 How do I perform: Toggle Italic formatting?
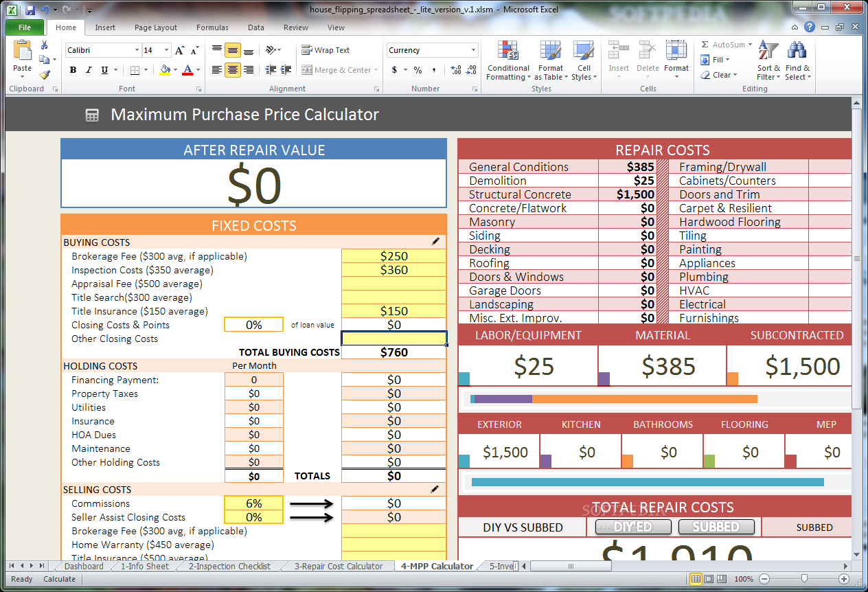89,70
